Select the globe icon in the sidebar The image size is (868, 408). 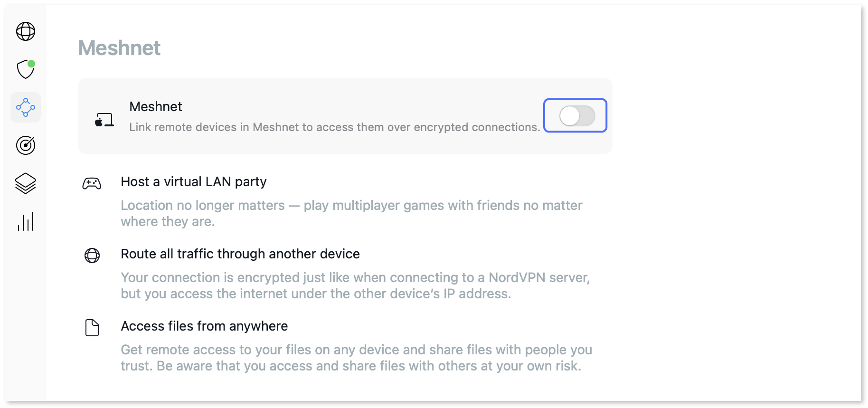26,31
